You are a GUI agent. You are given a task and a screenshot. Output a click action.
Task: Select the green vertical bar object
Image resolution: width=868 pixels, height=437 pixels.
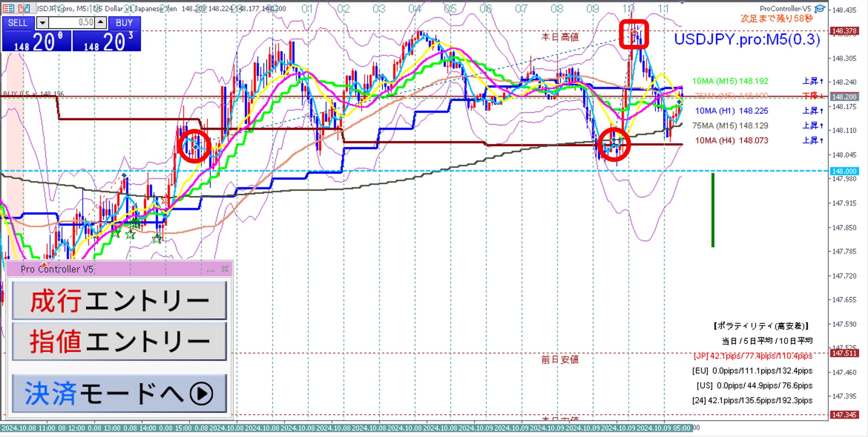[x=713, y=210]
